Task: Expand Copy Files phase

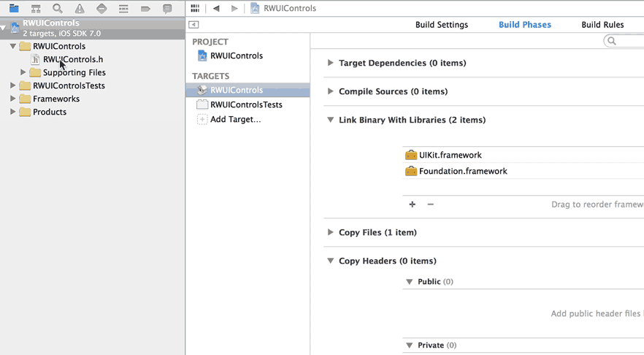Action: click(330, 232)
